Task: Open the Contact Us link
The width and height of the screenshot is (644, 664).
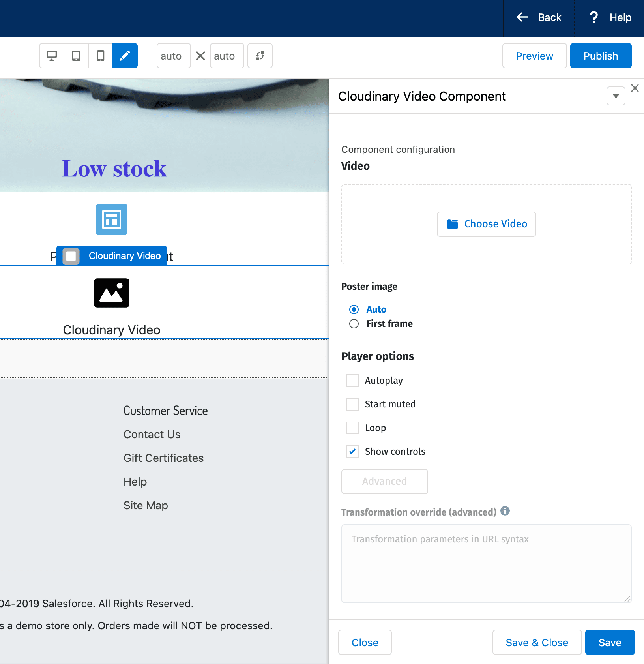Action: point(152,434)
